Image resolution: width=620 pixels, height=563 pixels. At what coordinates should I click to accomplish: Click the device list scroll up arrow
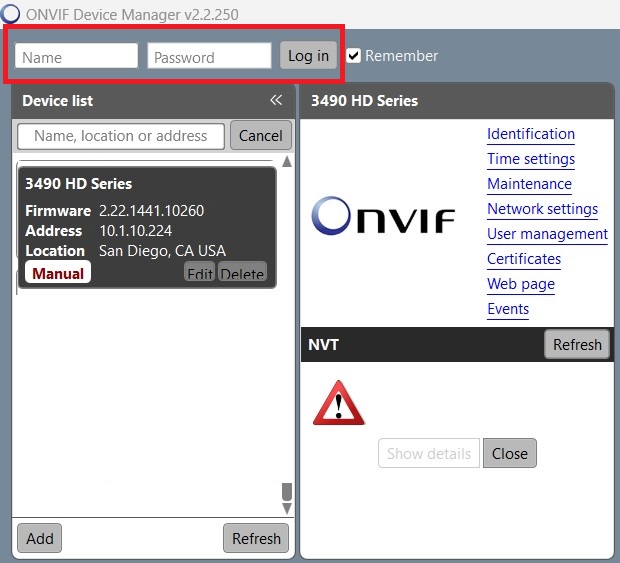click(287, 161)
